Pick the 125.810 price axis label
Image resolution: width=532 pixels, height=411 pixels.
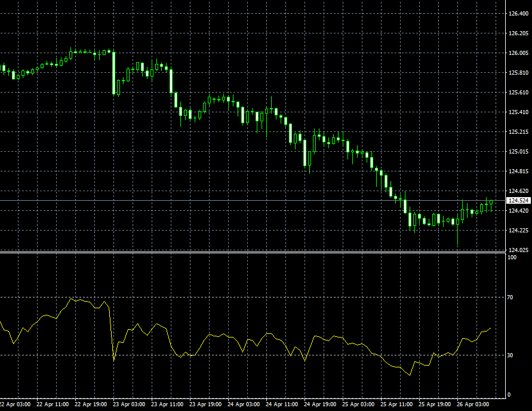518,73
